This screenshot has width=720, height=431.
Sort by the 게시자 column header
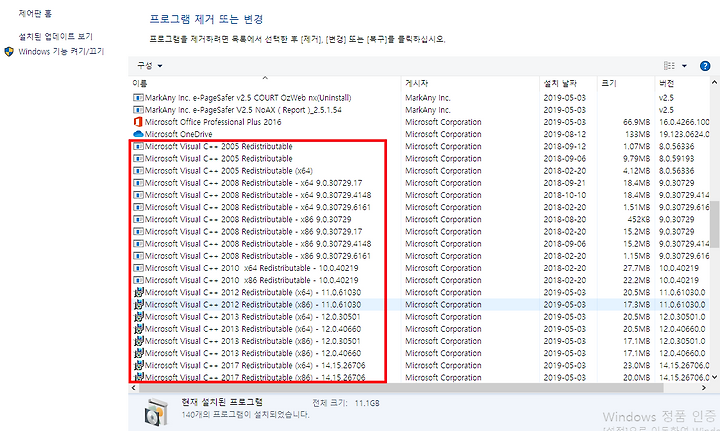pos(470,83)
